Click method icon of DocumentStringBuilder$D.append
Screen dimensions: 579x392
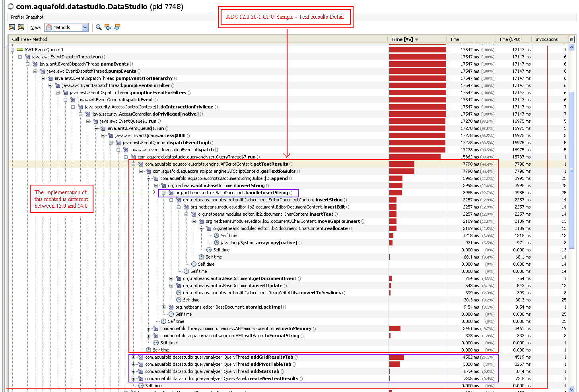click(156, 178)
